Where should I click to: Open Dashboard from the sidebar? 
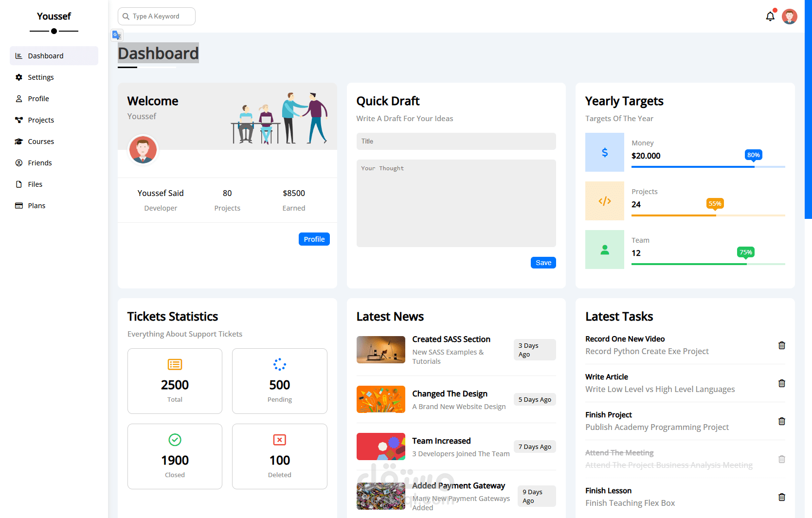click(54, 56)
